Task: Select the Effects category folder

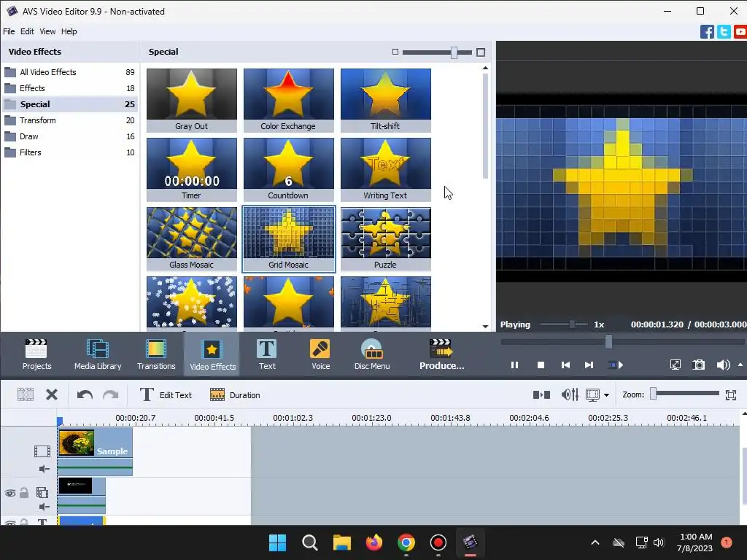Action: pyautogui.click(x=69, y=88)
